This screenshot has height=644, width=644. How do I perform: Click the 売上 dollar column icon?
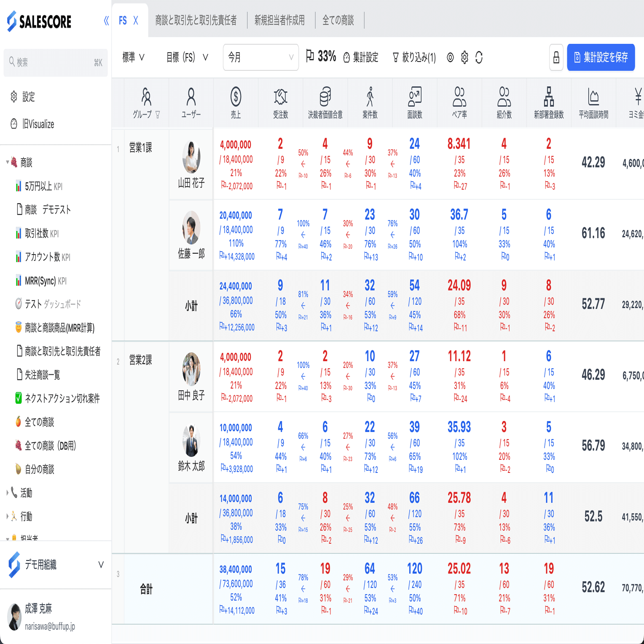[236, 97]
